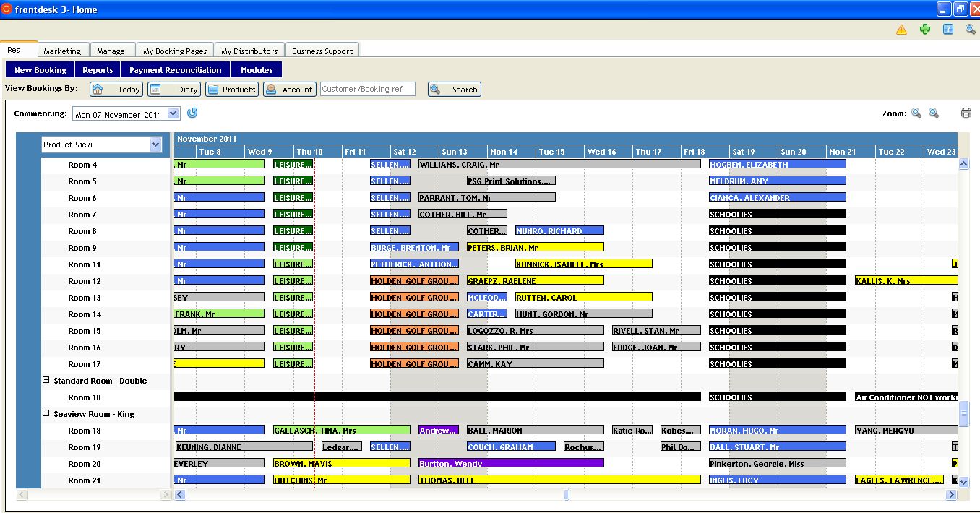Select the COUCH, GRAHAM booking
980x513 pixels.
[511, 447]
